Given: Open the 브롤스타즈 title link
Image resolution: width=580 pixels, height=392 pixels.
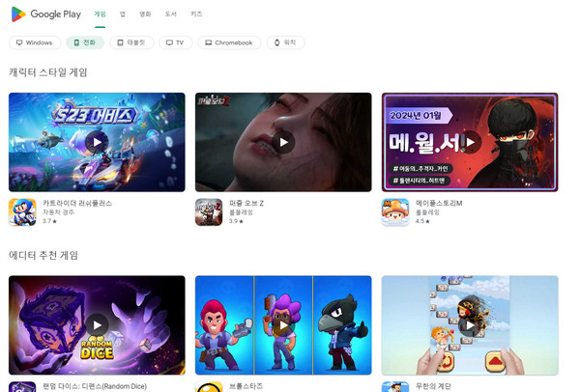Looking at the screenshot, I should click(x=246, y=386).
